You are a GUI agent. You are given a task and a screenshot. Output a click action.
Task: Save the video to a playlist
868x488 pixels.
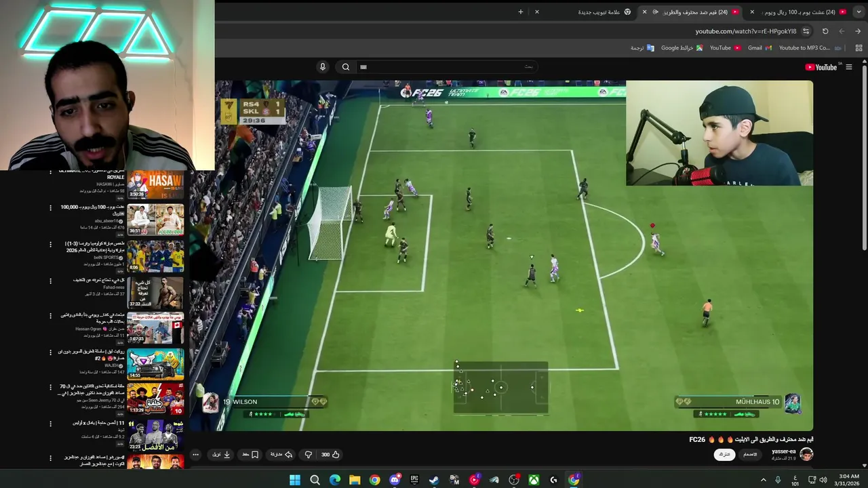pyautogui.click(x=250, y=455)
